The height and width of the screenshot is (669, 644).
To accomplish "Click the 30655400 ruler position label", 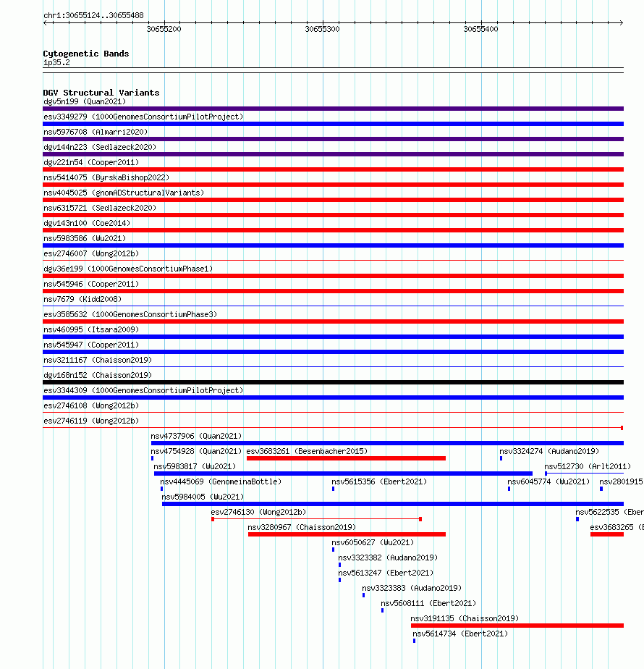I will point(481,29).
